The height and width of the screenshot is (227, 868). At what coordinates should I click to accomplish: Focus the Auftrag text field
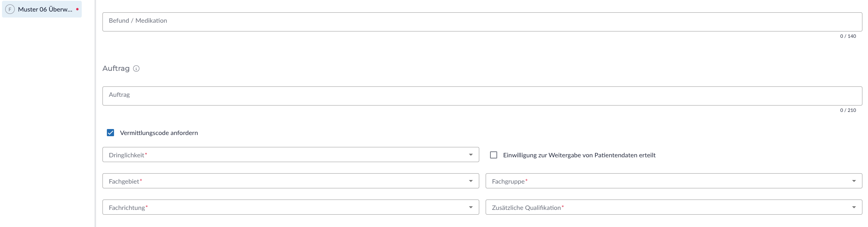[482, 96]
